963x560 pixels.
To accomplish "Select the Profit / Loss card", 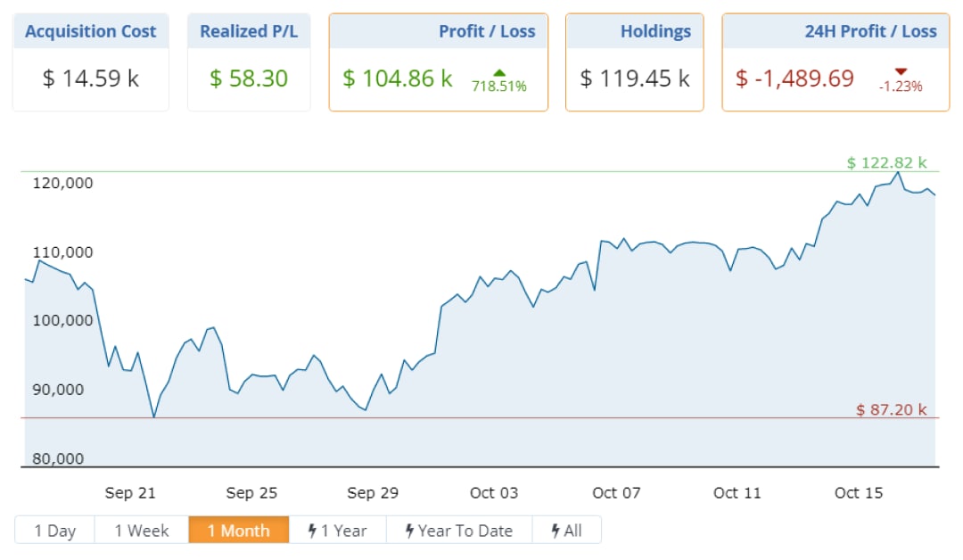I will pyautogui.click(x=438, y=62).
